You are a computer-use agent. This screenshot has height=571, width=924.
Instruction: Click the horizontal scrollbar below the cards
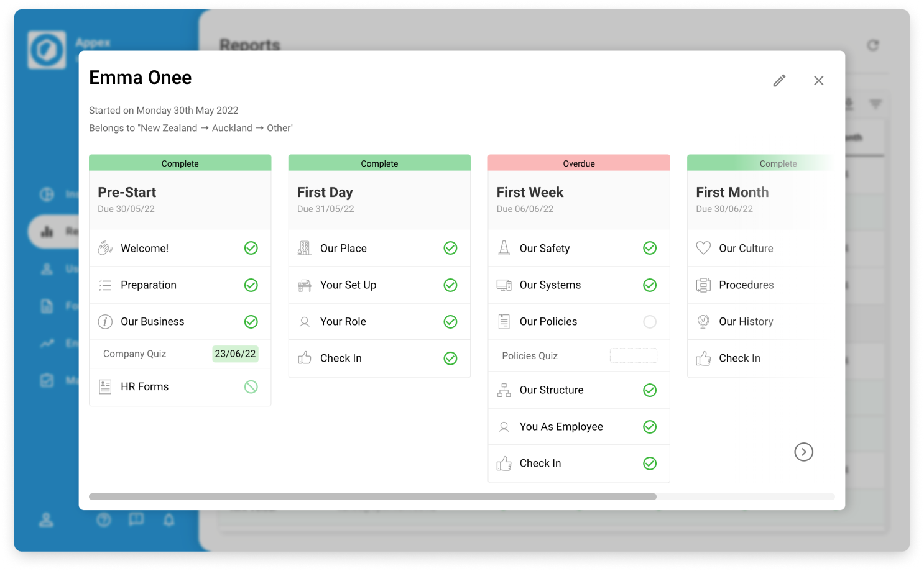coord(373,496)
